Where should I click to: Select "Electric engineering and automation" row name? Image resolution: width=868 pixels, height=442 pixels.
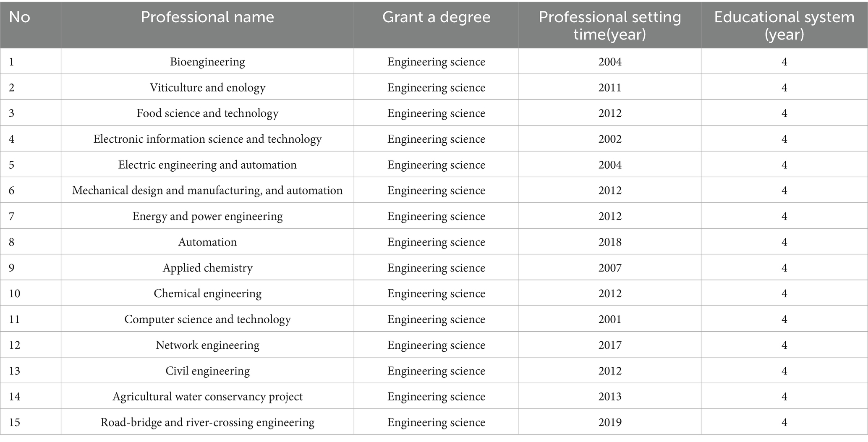(207, 165)
